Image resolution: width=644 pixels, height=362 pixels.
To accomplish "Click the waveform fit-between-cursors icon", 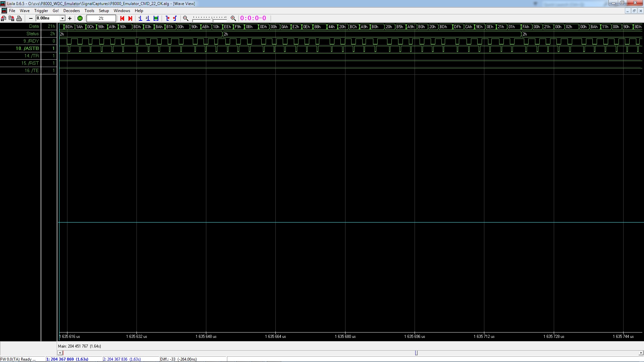I will (156, 18).
